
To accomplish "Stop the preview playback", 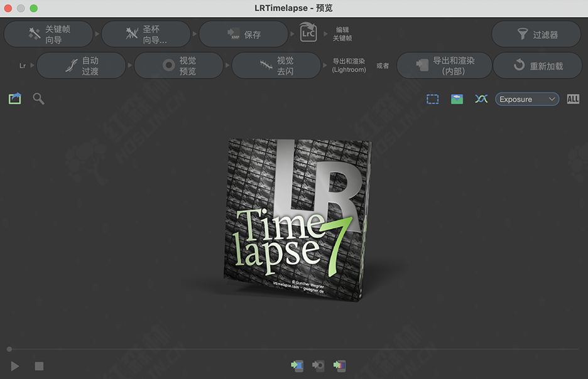I will pyautogui.click(x=39, y=366).
